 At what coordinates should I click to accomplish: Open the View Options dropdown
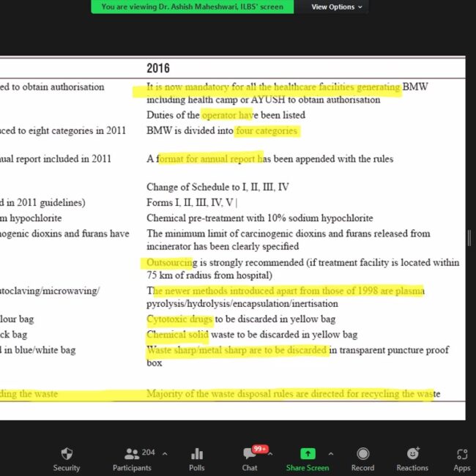337,7
